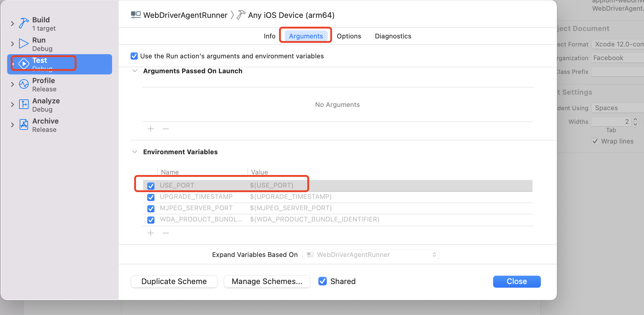Uncheck Use the Run action's arguments checkbox

tap(134, 56)
